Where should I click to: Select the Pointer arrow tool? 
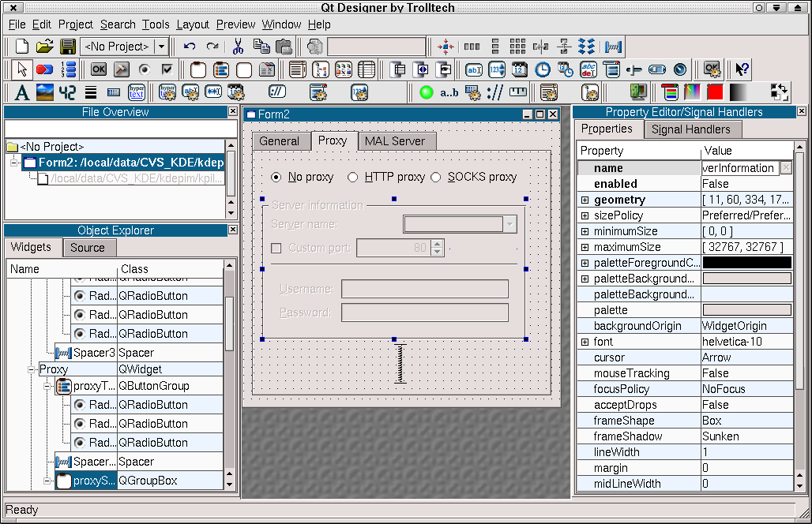pyautogui.click(x=22, y=69)
